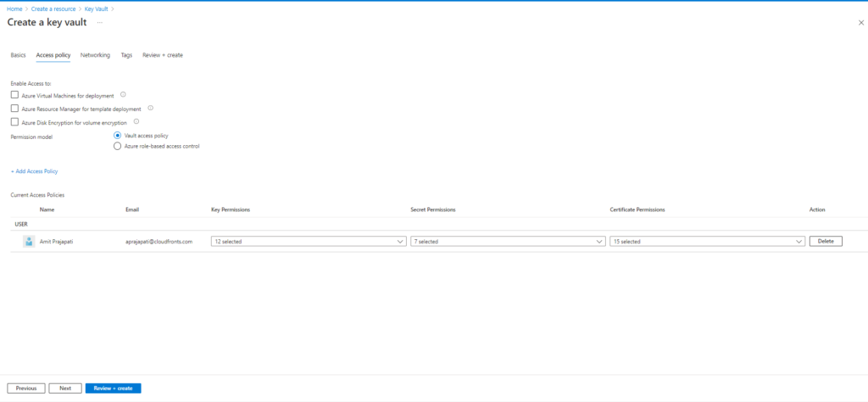The width and height of the screenshot is (868, 402).
Task: Click the Secret Permissions column header
Action: pos(433,209)
